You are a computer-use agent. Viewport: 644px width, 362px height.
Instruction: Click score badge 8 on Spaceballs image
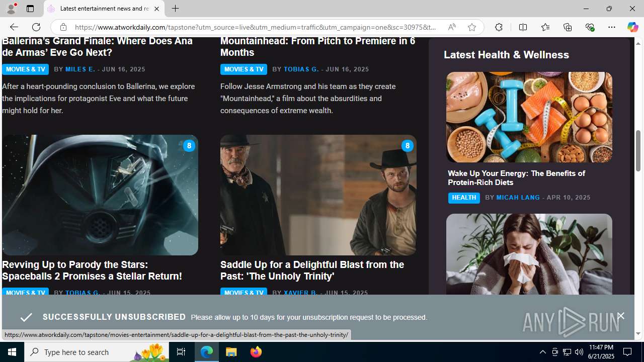pyautogui.click(x=189, y=146)
